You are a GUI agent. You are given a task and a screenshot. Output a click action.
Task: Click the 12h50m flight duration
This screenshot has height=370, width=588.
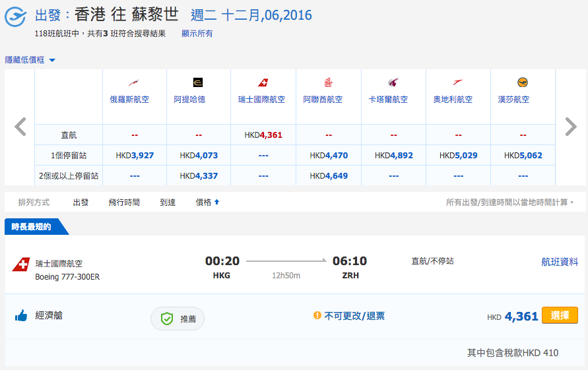[x=286, y=276]
